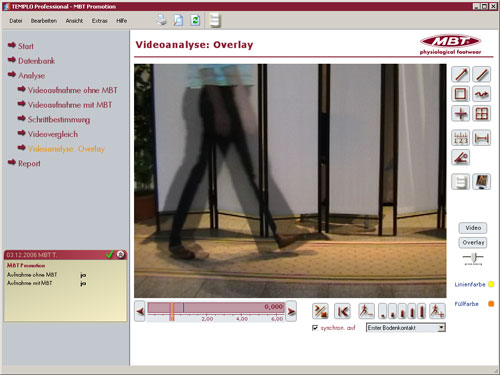500x375 pixels.
Task: Open the Analyse section
Action: pos(31,76)
